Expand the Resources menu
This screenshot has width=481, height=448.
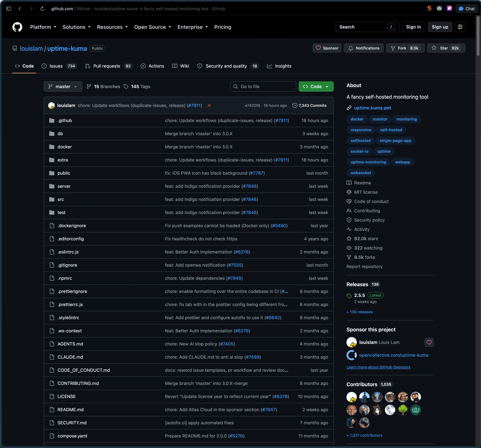pyautogui.click(x=112, y=27)
